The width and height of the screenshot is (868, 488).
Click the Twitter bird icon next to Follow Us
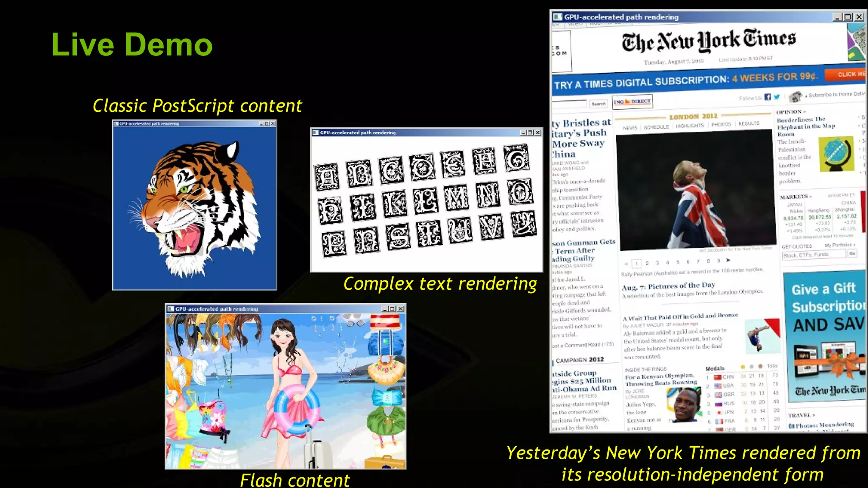pos(777,97)
